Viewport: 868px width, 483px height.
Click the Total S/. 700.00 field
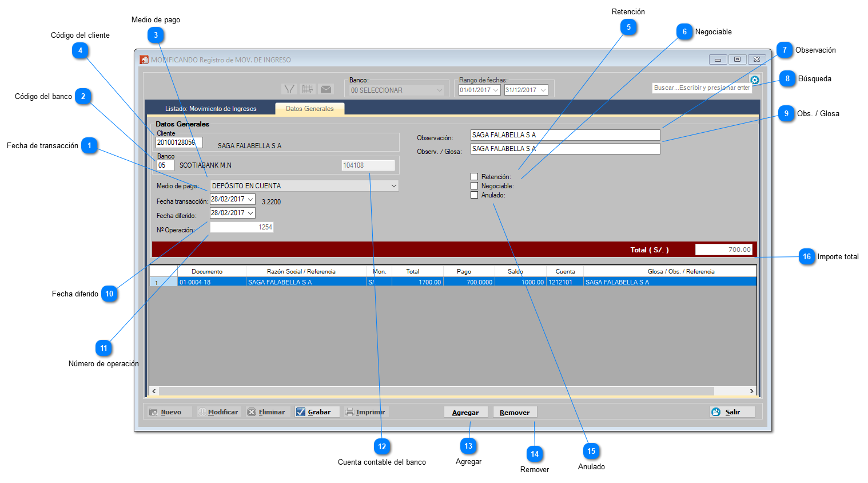(x=723, y=250)
